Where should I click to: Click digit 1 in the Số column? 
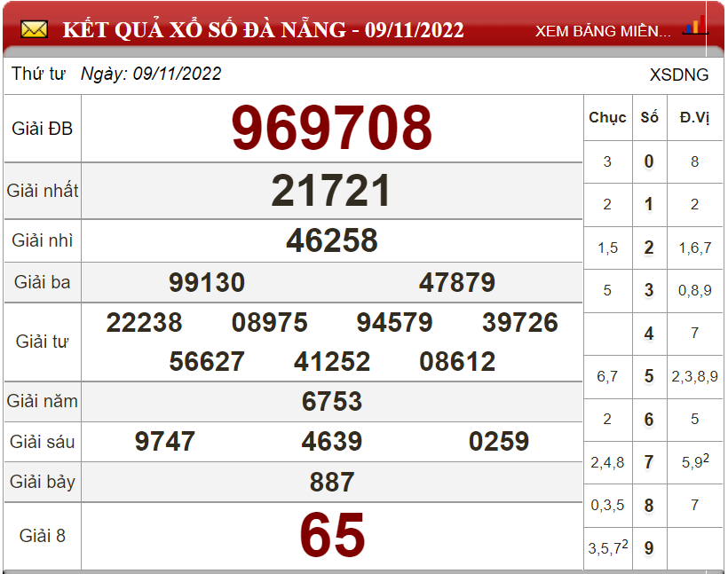pyautogui.click(x=649, y=204)
